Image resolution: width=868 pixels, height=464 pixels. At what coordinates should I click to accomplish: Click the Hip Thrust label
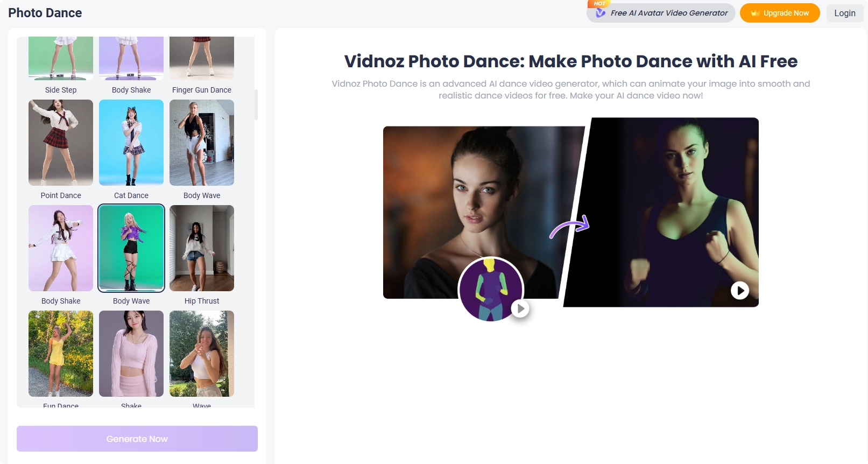[x=202, y=301]
